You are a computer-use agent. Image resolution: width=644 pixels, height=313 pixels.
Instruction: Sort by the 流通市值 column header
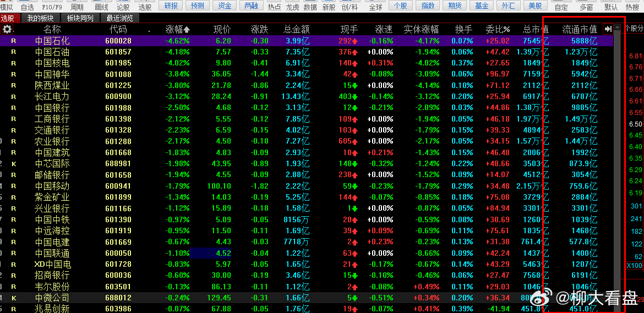pyautogui.click(x=580, y=29)
